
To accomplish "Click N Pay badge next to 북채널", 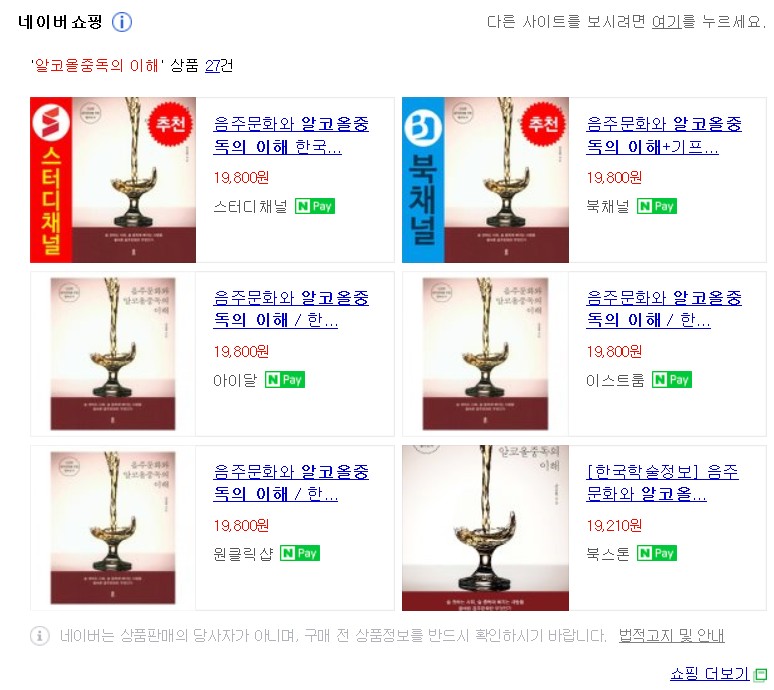I will [x=657, y=206].
